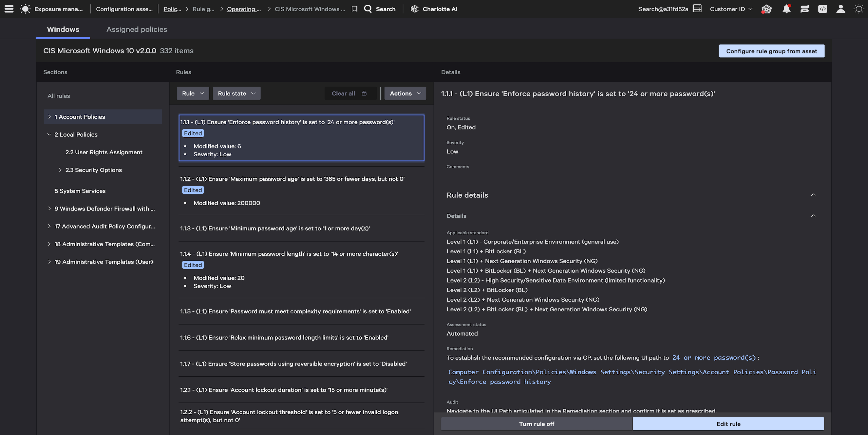Select rule 1.1.5 Password complexity requirements
This screenshot has width=868, height=435.
click(301, 311)
